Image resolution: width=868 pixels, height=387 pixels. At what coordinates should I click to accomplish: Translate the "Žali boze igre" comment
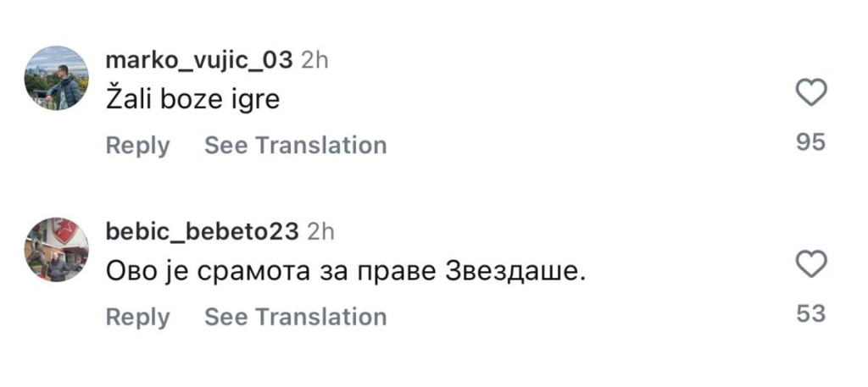pos(295,146)
